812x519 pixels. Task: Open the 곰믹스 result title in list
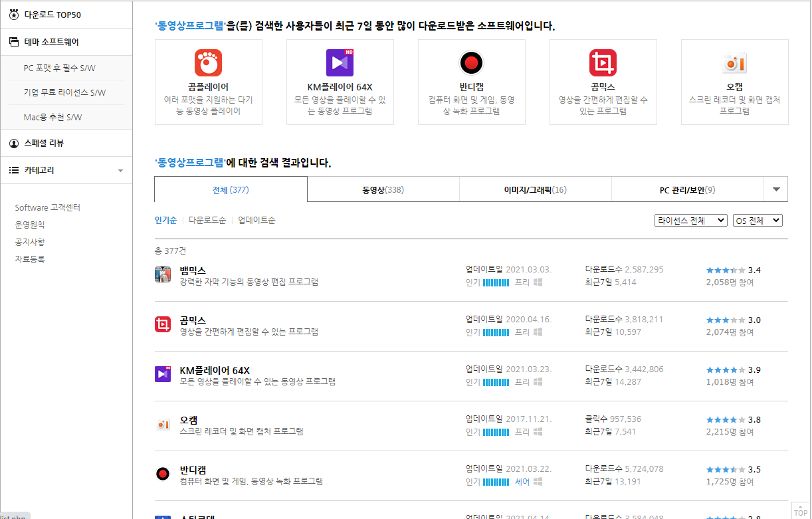point(193,320)
